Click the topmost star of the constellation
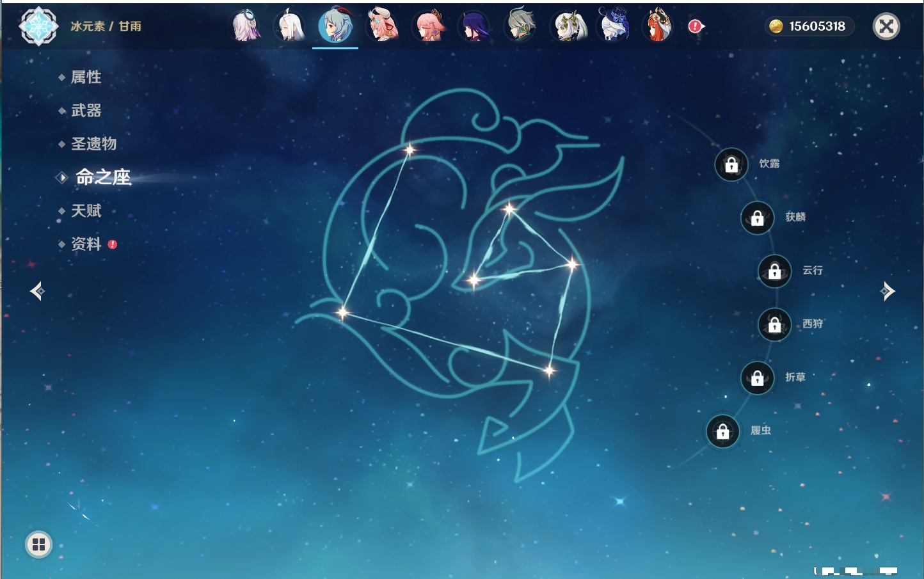Image resolution: width=924 pixels, height=579 pixels. pyautogui.click(x=409, y=150)
